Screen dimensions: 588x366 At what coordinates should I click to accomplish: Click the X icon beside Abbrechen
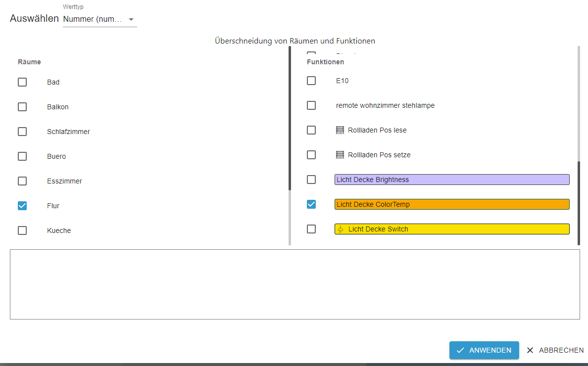530,350
